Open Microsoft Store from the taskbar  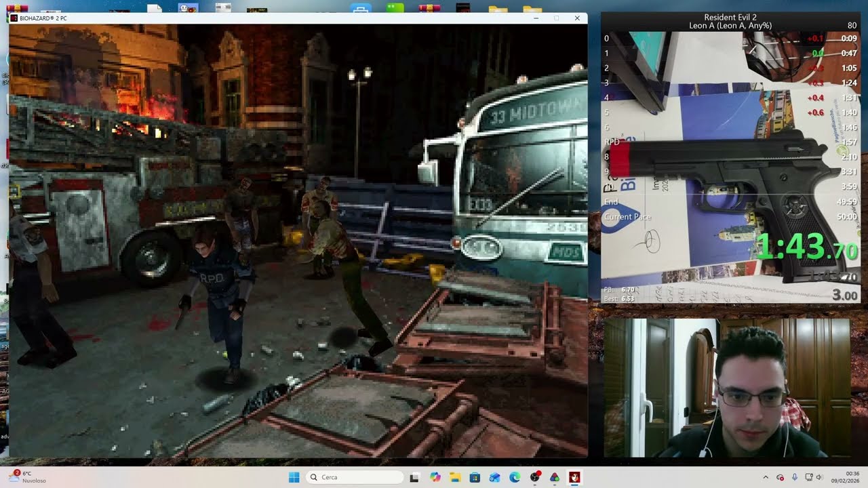click(475, 477)
